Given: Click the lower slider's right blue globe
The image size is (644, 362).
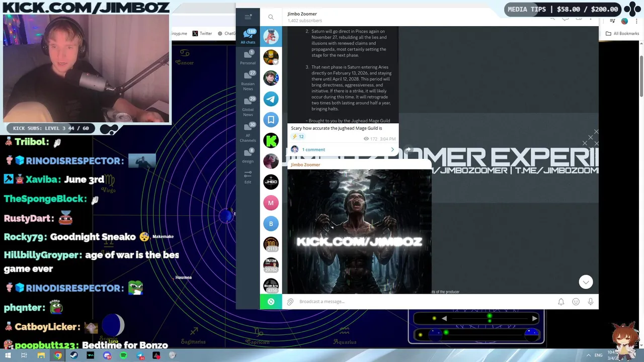Looking at the screenshot, I should [x=532, y=334].
